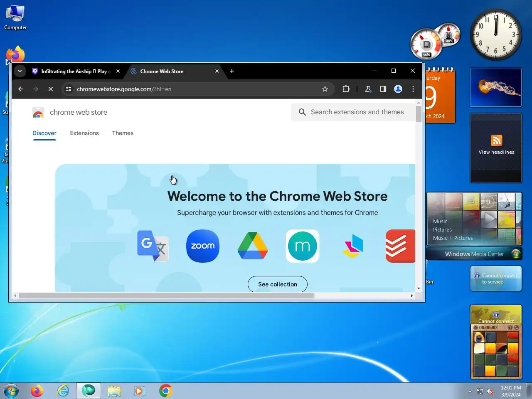The image size is (532, 399).
Task: Open the colorful kite-shaped extension icon
Action: (x=352, y=246)
